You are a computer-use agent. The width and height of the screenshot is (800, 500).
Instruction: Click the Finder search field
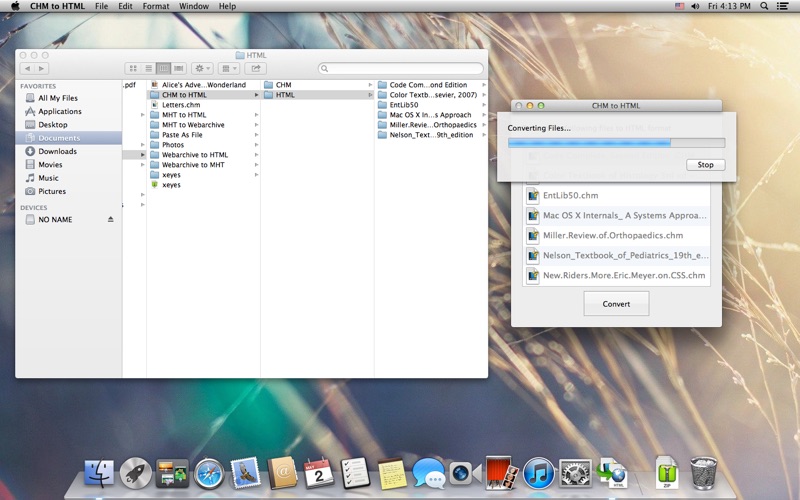pos(401,68)
